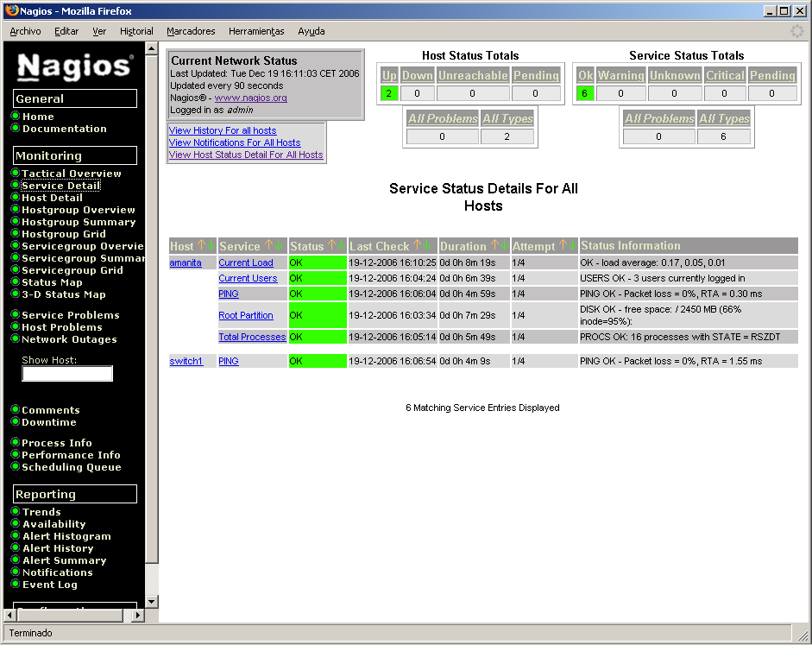Click the green bullet next to Trends
The width and height of the screenshot is (812, 645).
point(16,511)
